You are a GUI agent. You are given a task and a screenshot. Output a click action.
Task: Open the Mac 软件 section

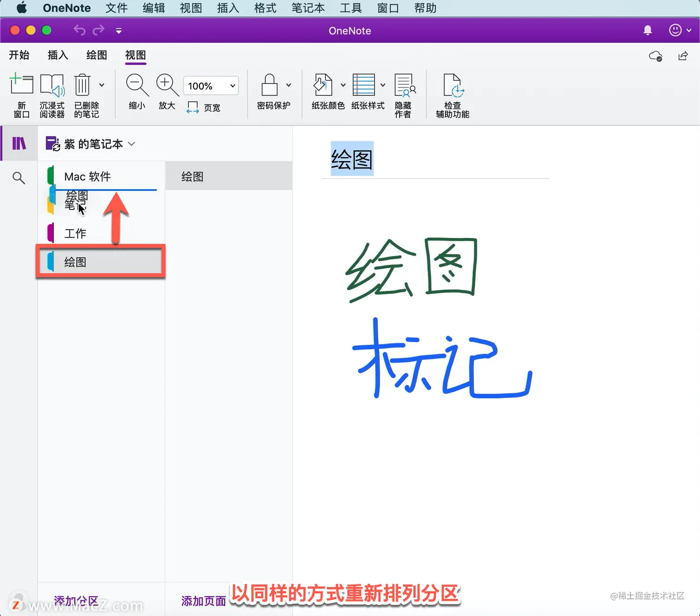click(101, 176)
